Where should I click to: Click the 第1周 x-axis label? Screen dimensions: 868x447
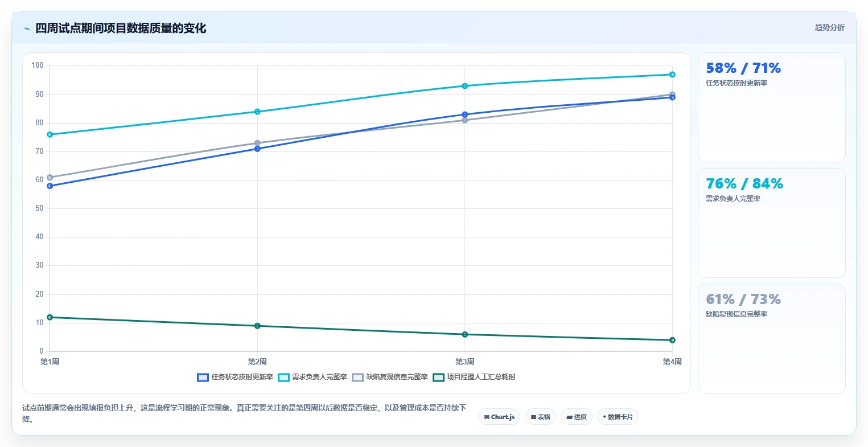point(50,362)
